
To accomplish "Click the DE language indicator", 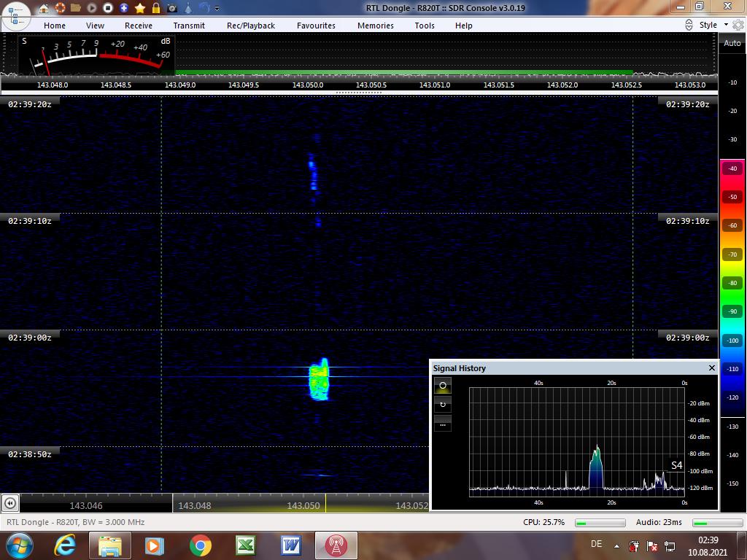I will 596,544.
